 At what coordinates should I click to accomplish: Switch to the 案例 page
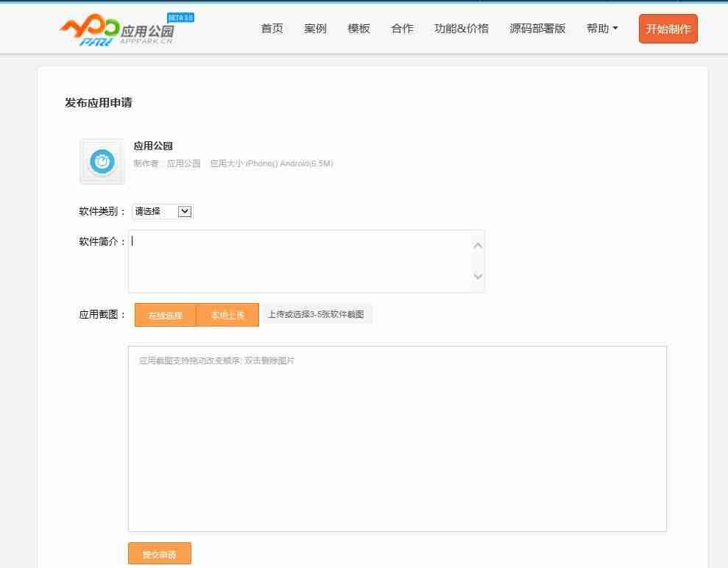pos(315,29)
